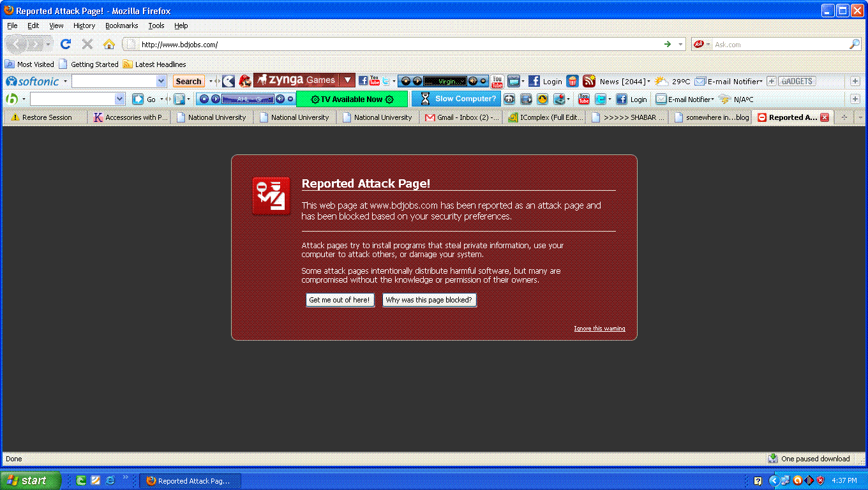The height and width of the screenshot is (490, 868).
Task: Click the Softonic logo
Action: 32,81
